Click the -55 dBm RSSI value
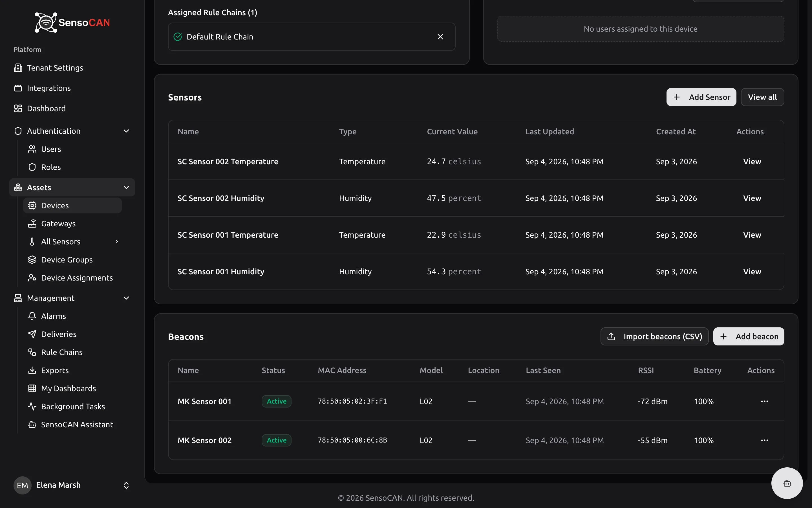 [x=653, y=440]
